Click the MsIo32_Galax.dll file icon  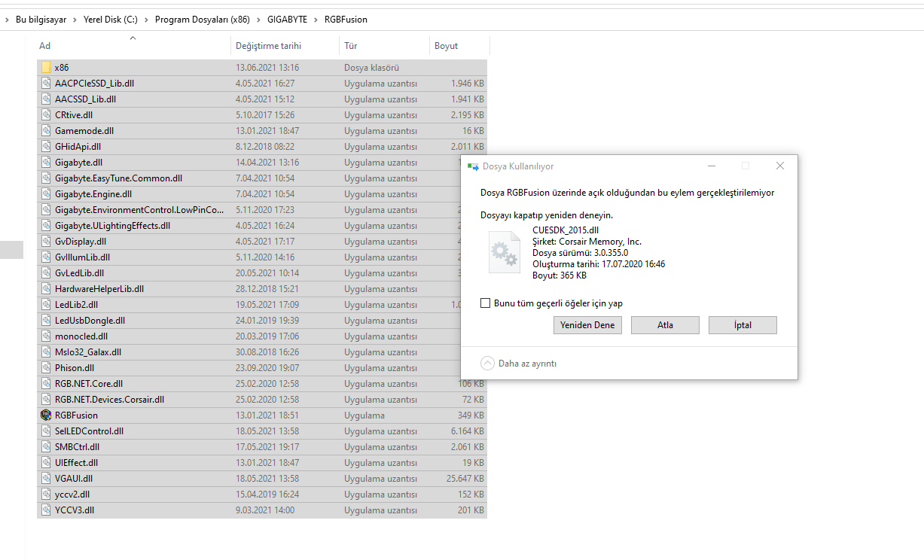tap(46, 352)
